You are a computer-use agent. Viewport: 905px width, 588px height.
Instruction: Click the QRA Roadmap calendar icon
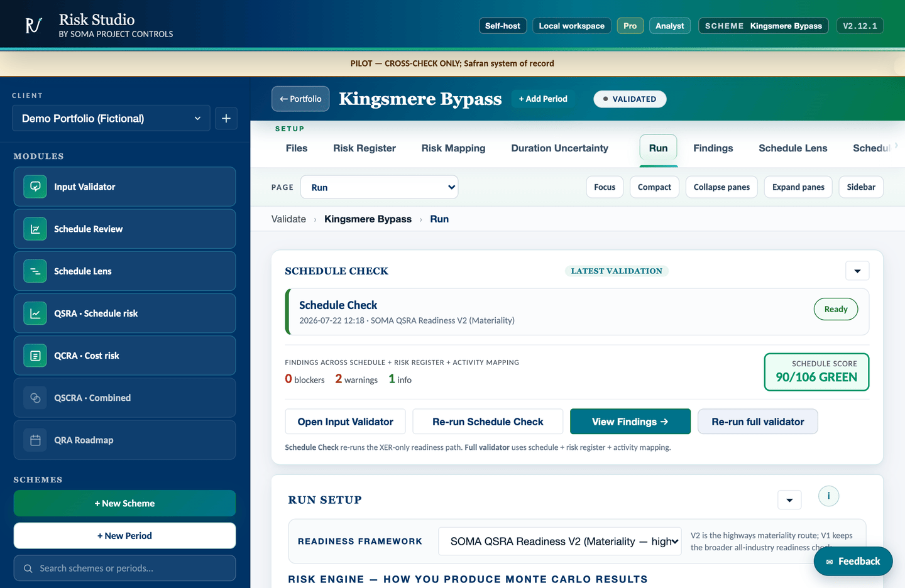pyautogui.click(x=35, y=440)
